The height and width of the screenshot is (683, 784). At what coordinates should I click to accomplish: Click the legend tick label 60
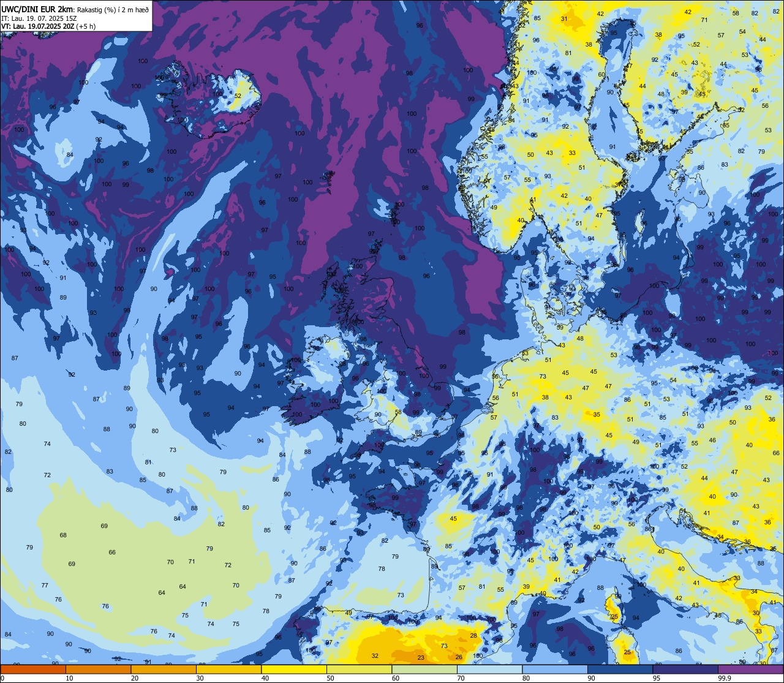(x=396, y=678)
